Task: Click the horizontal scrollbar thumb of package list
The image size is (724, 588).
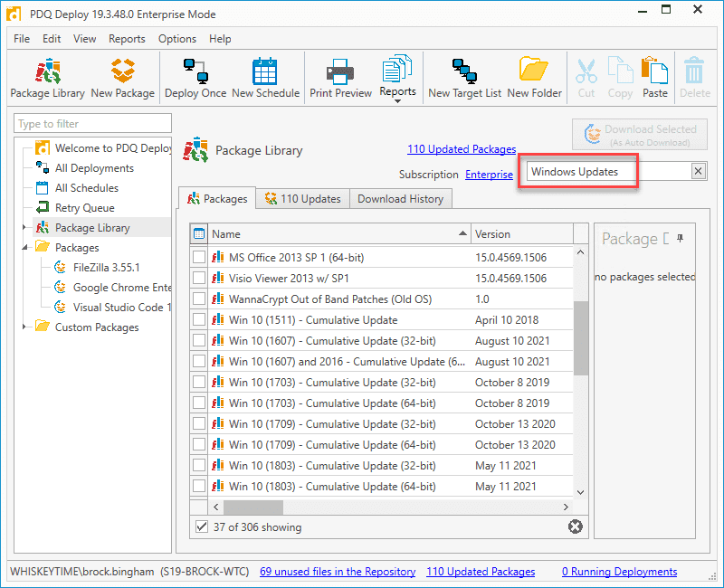Action: pos(253,507)
